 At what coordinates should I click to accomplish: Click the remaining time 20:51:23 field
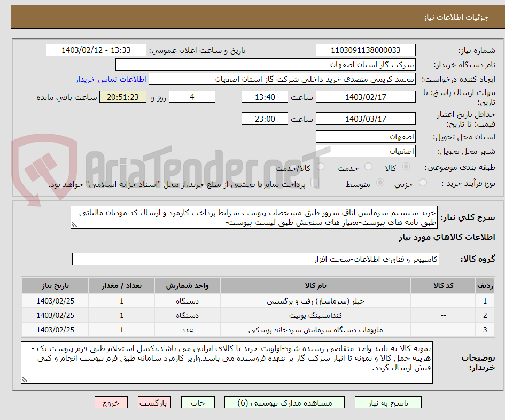tap(123, 97)
